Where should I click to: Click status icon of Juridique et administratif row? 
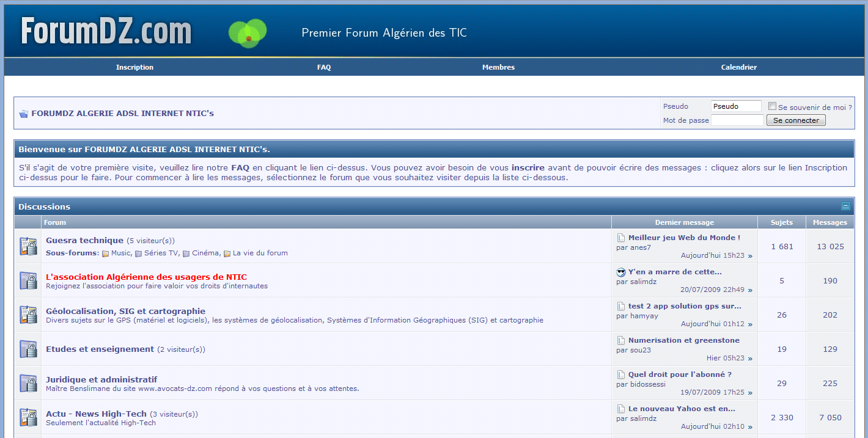coord(28,383)
